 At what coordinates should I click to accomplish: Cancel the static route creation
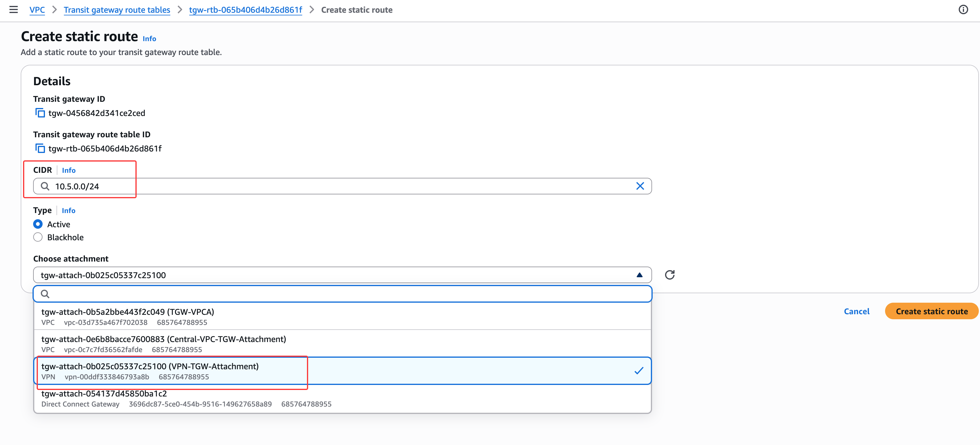[x=856, y=311]
